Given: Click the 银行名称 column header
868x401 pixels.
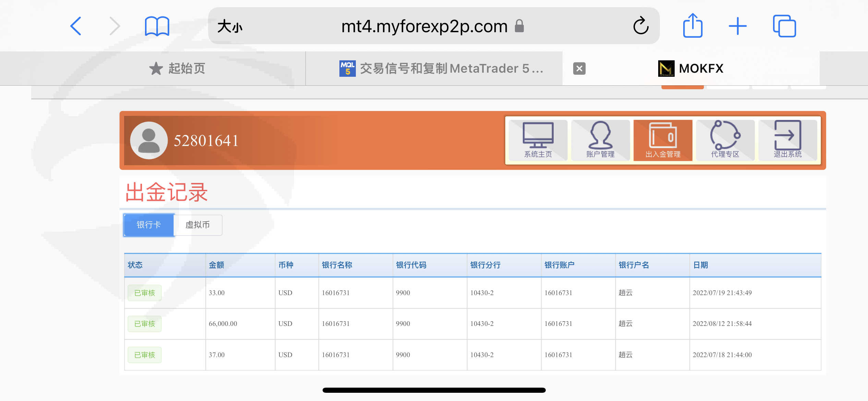Looking at the screenshot, I should coord(356,265).
